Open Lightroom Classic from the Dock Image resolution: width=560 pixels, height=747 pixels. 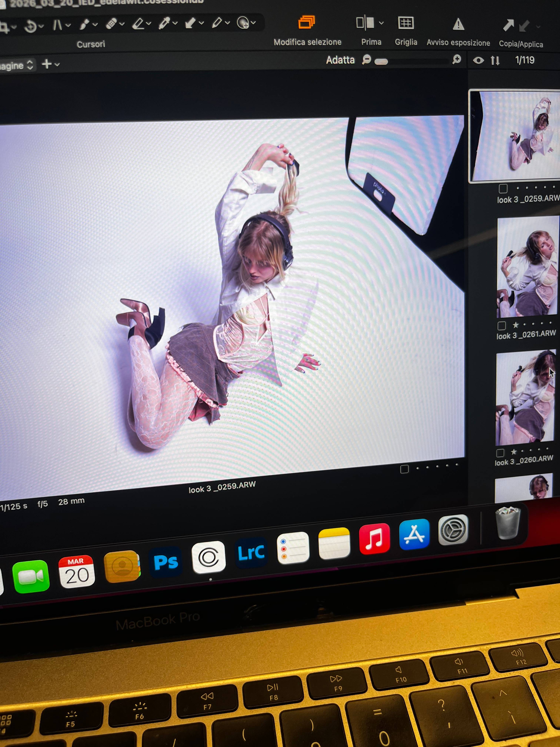tap(251, 553)
